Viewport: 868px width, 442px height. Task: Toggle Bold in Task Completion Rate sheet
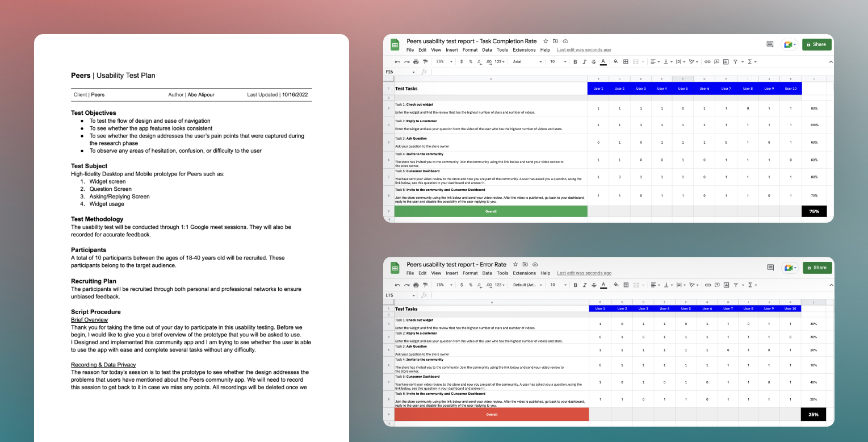tap(575, 61)
